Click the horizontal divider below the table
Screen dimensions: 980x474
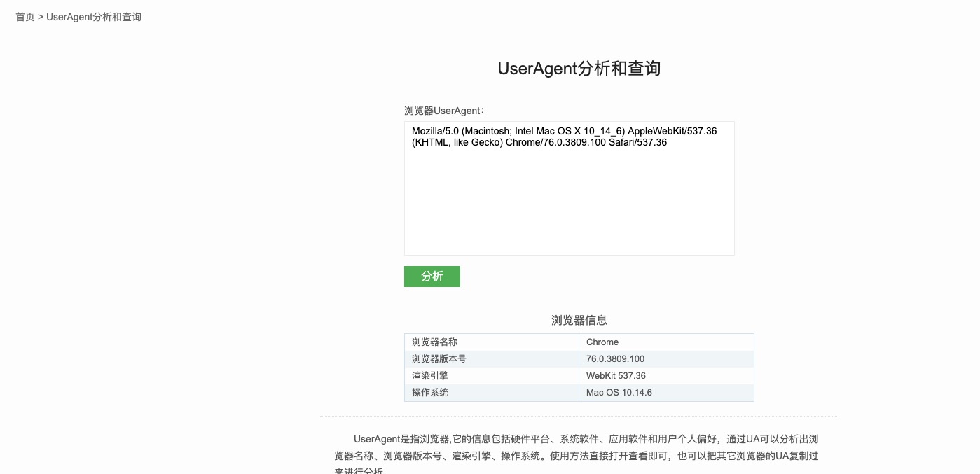point(579,413)
